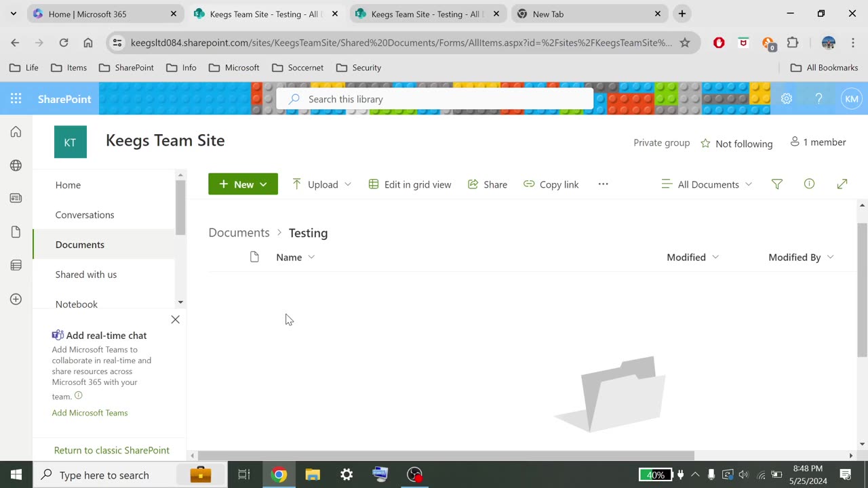Viewport: 868px width, 488px height.
Task: Click the horizontal scrollbar thumb
Action: (x=446, y=455)
